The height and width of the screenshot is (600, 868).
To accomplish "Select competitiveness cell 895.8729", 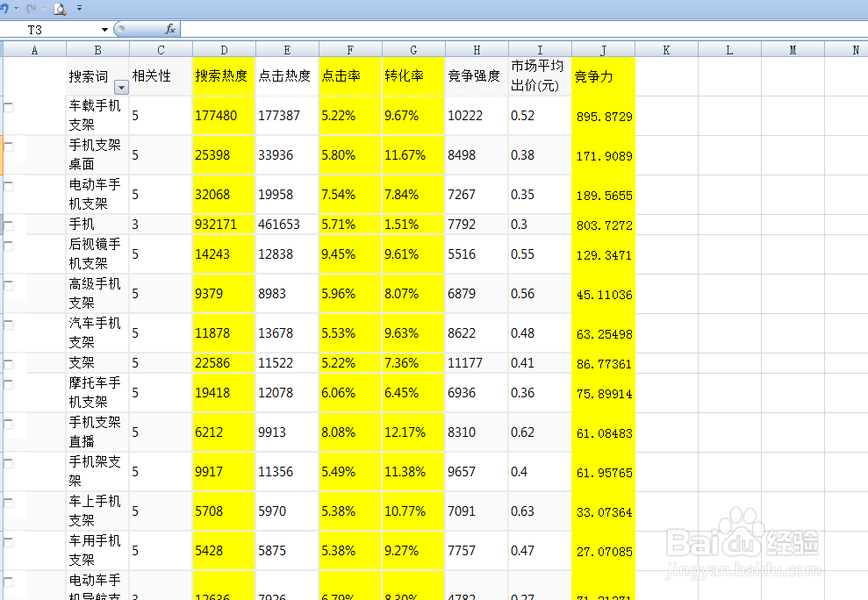I will pyautogui.click(x=603, y=115).
